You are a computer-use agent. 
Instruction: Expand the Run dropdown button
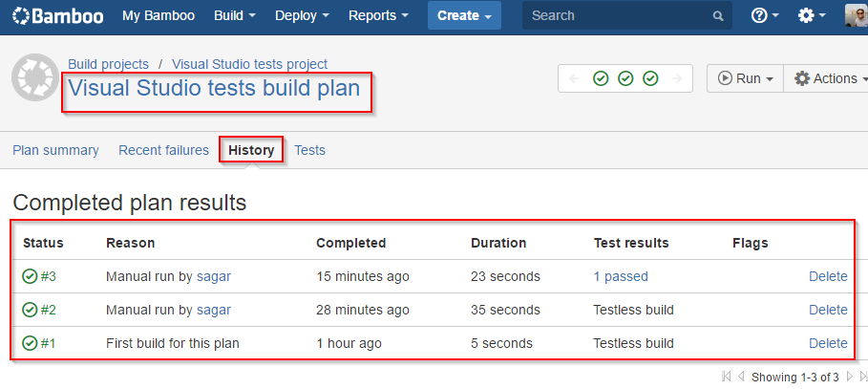[745, 78]
